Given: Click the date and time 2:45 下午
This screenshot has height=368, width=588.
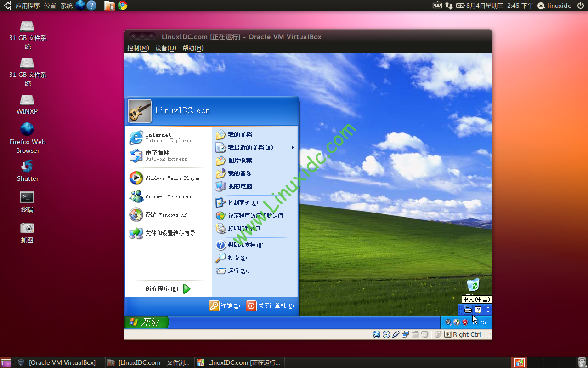Looking at the screenshot, I should tap(500, 6).
